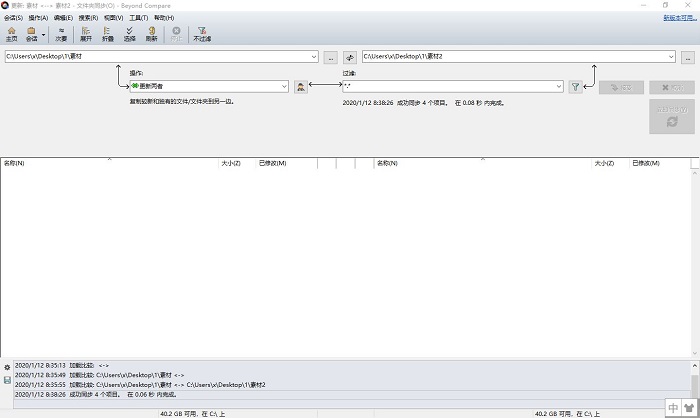Click the 会话 sessions briefcase icon
The height and width of the screenshot is (418, 700).
click(x=31, y=34)
